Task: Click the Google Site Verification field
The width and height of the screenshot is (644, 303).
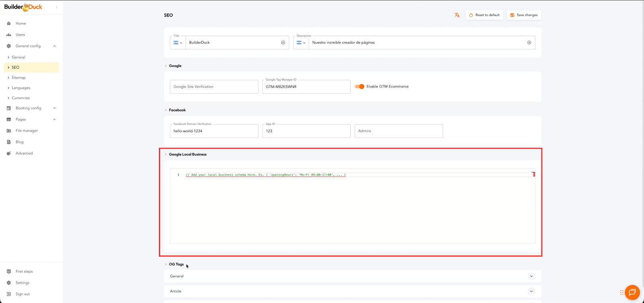Action: point(214,87)
